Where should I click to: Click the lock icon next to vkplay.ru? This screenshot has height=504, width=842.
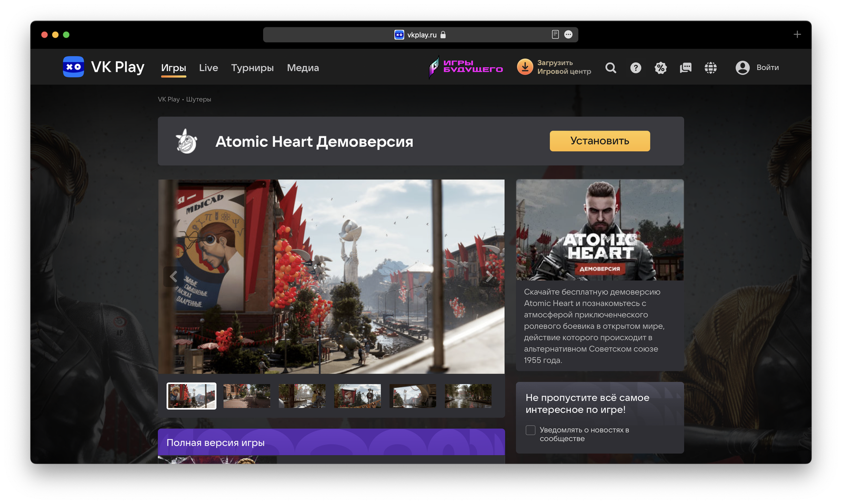(x=443, y=34)
